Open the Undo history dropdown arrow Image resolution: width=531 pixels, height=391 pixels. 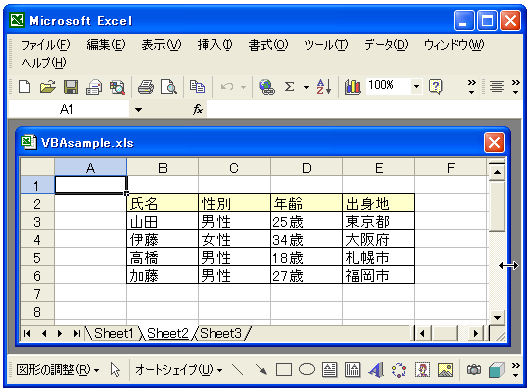coord(243,87)
